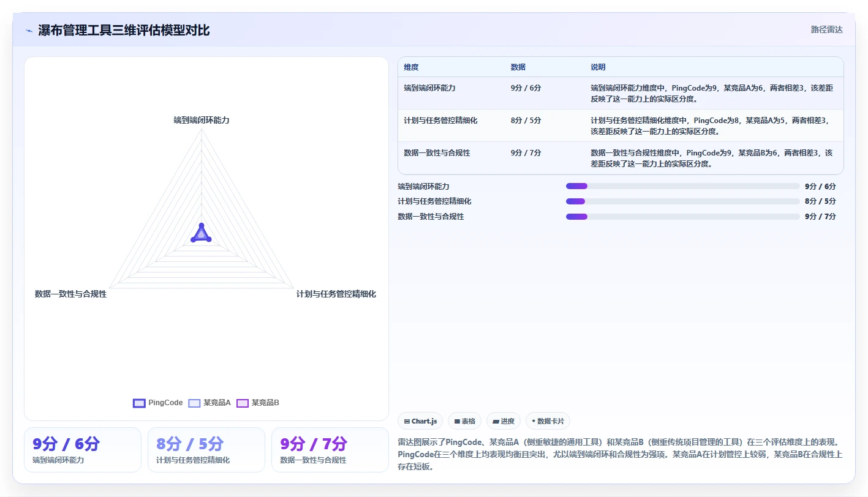Screen dimensions: 868x497
Task: Click the 维度 column header
Action: [411, 67]
